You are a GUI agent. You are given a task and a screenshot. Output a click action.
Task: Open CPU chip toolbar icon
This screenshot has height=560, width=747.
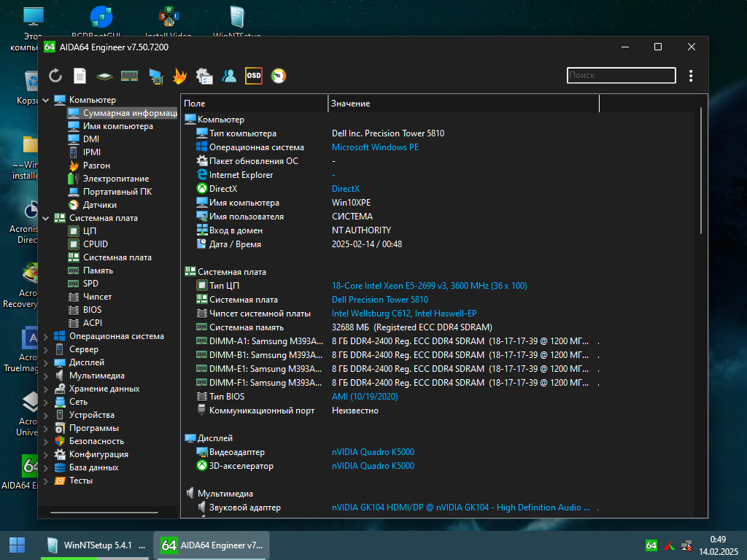click(x=104, y=76)
